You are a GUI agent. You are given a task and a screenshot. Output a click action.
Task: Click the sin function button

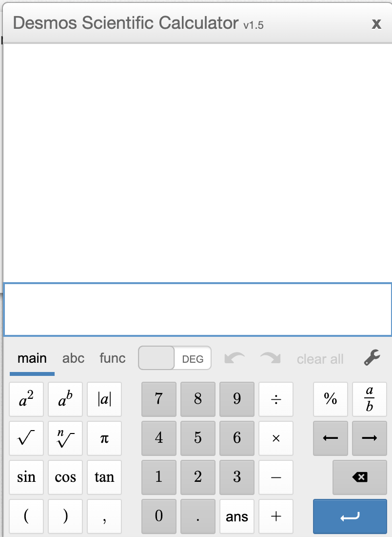tap(26, 477)
